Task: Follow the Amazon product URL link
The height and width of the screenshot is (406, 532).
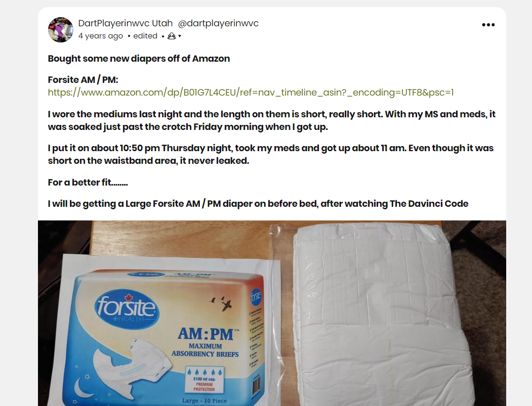Action: click(251, 93)
